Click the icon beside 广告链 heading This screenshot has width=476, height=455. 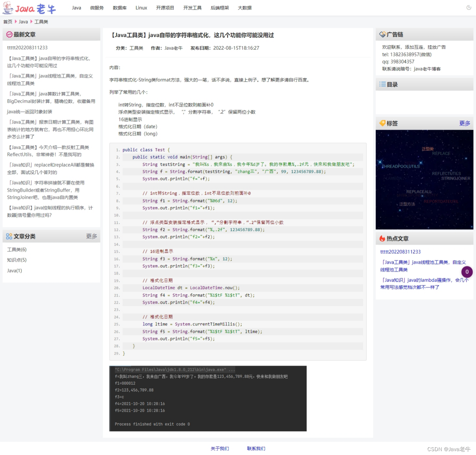coord(382,34)
